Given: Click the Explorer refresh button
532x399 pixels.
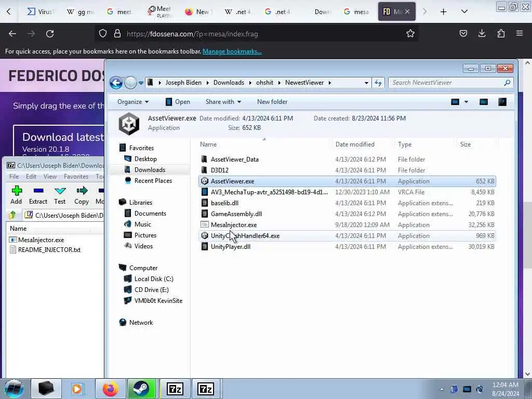Looking at the screenshot, I should (378, 83).
